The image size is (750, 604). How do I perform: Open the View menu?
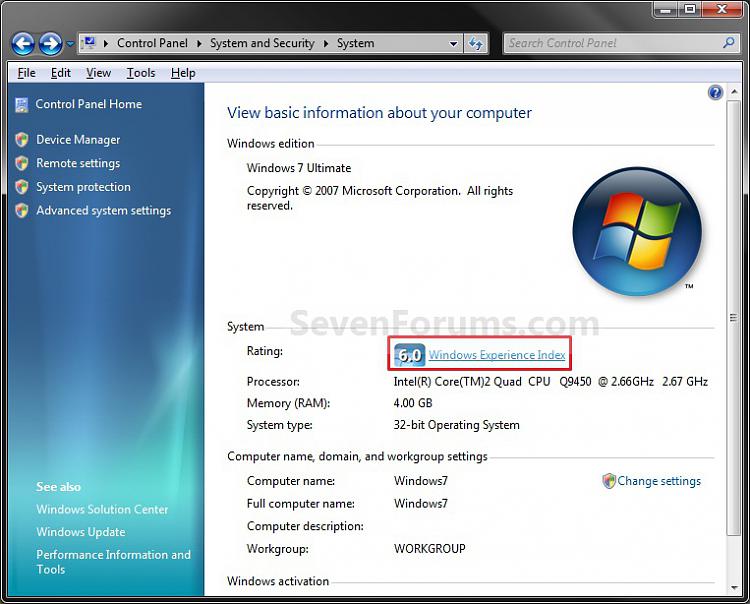click(99, 73)
